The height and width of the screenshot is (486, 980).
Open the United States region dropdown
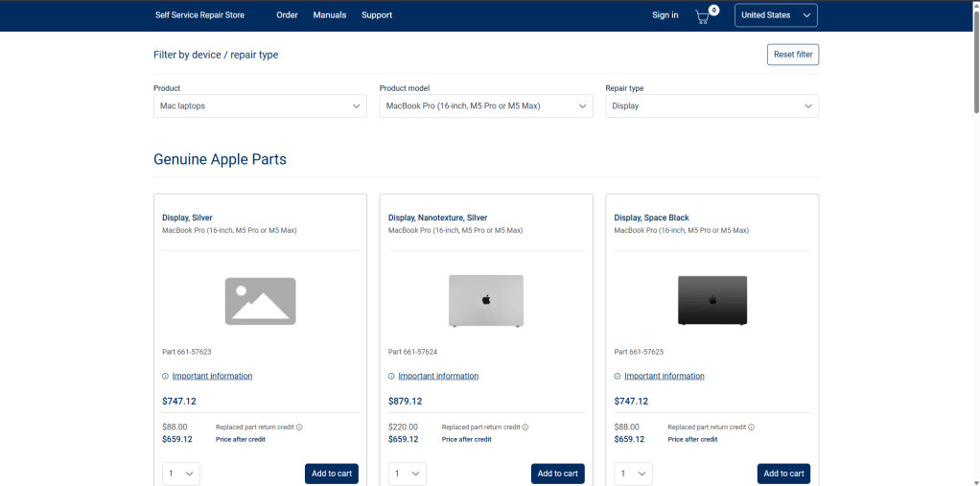tap(776, 15)
